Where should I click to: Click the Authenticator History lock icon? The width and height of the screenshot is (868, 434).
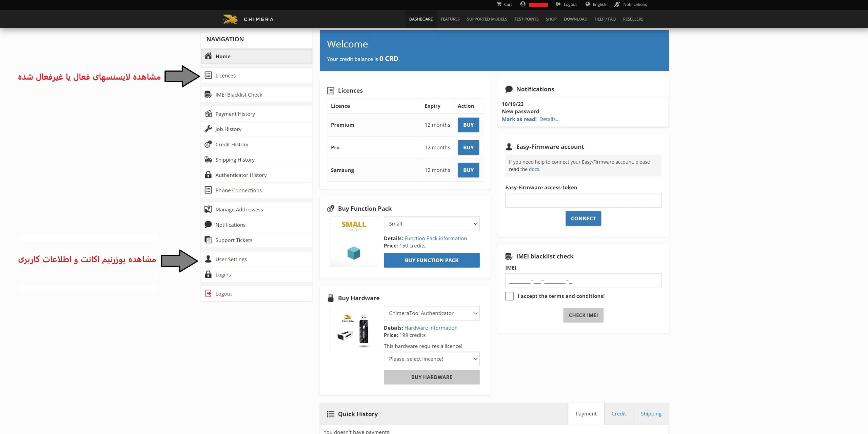(208, 175)
